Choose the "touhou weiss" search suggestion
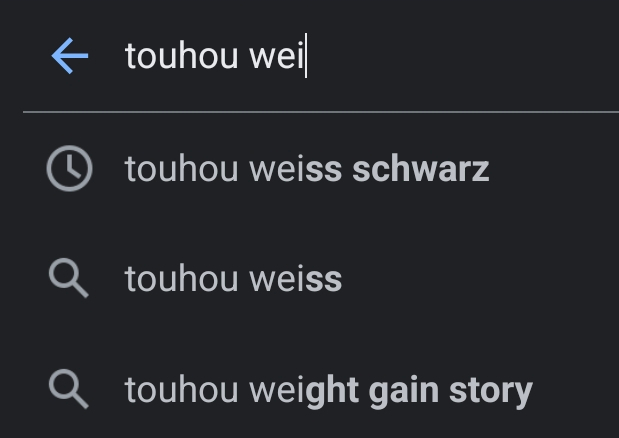 click(233, 280)
